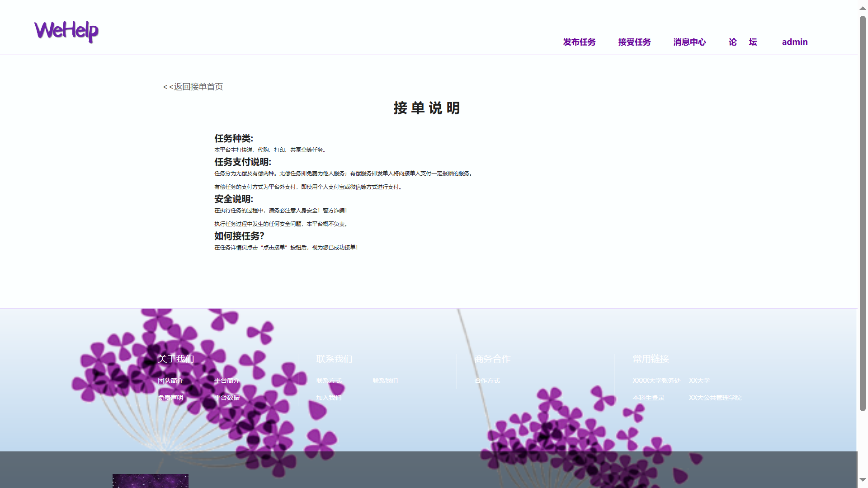Viewport: 868px width, 488px height.
Task: Open the 平台简介 footer link
Action: pyautogui.click(x=226, y=380)
